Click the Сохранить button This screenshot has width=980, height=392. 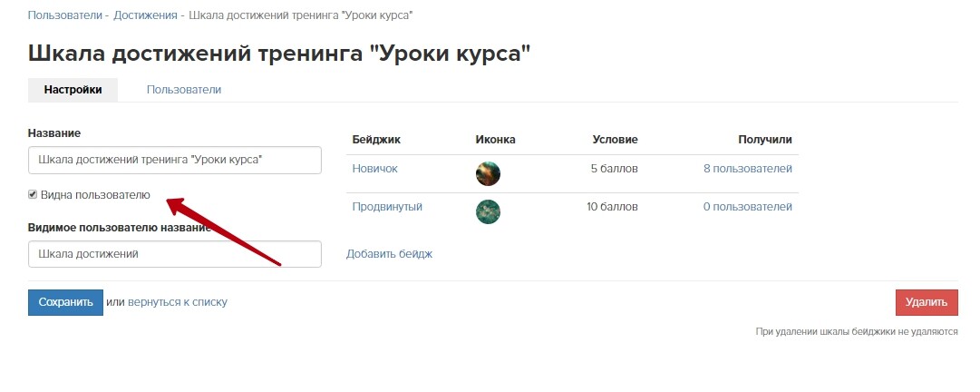(x=65, y=302)
